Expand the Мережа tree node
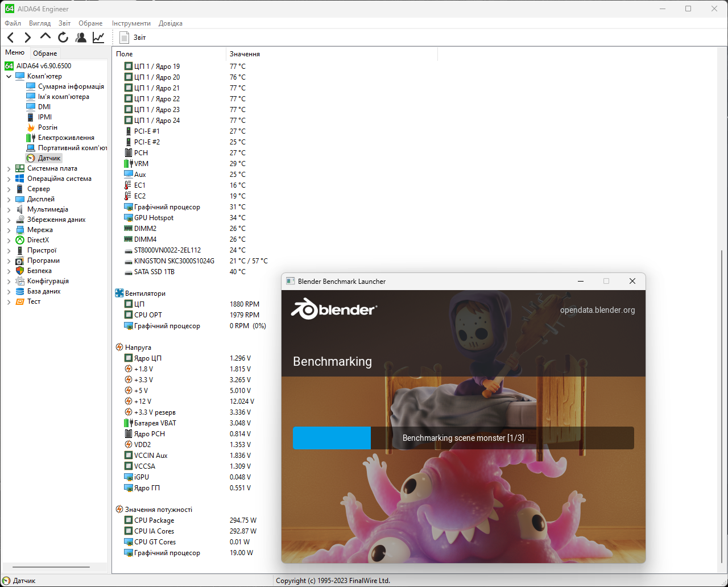This screenshot has height=587, width=728. (9, 230)
